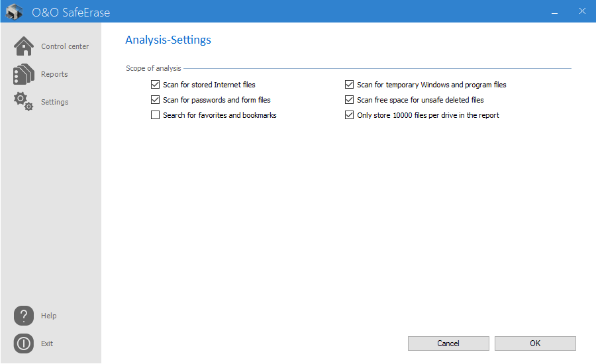This screenshot has height=364, width=596.
Task: Minimize the SafeErase window
Action: coord(554,12)
